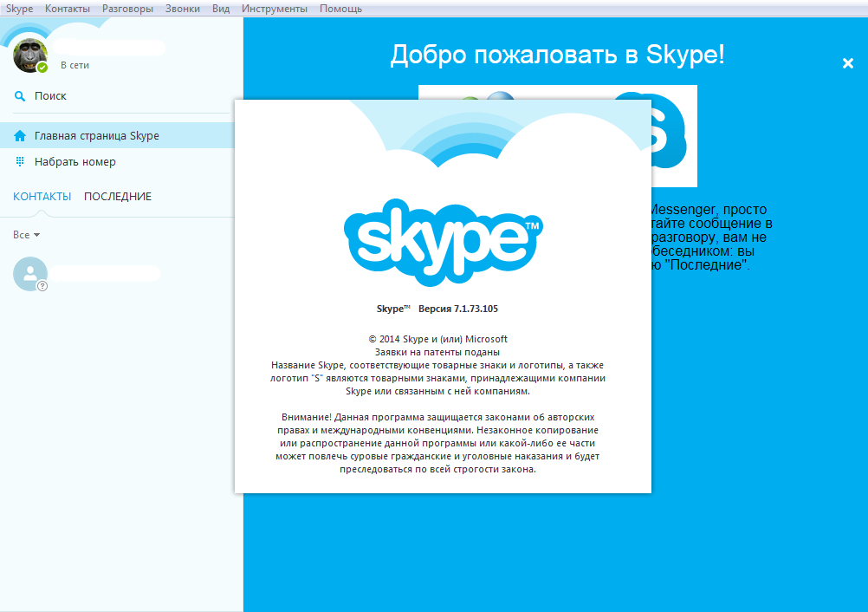Switch to the КОНТАКТЫ tab

(x=42, y=197)
